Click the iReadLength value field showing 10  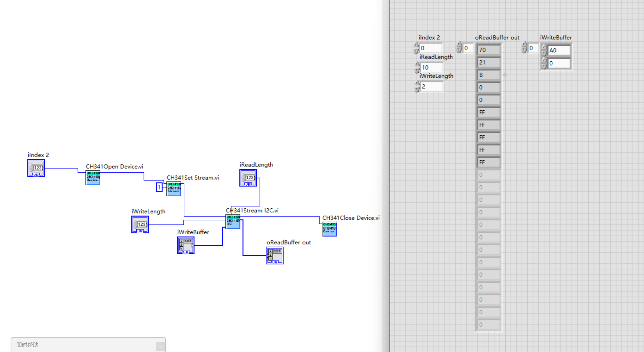[432, 68]
